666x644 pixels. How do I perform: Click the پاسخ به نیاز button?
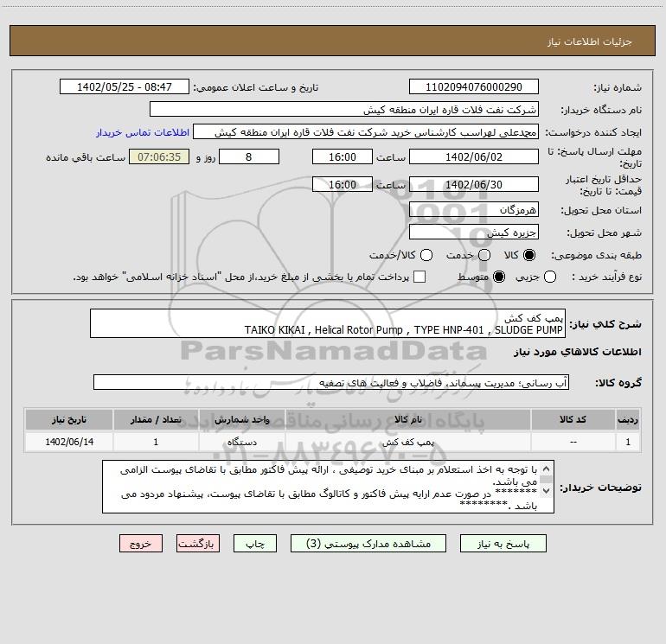coord(503,544)
